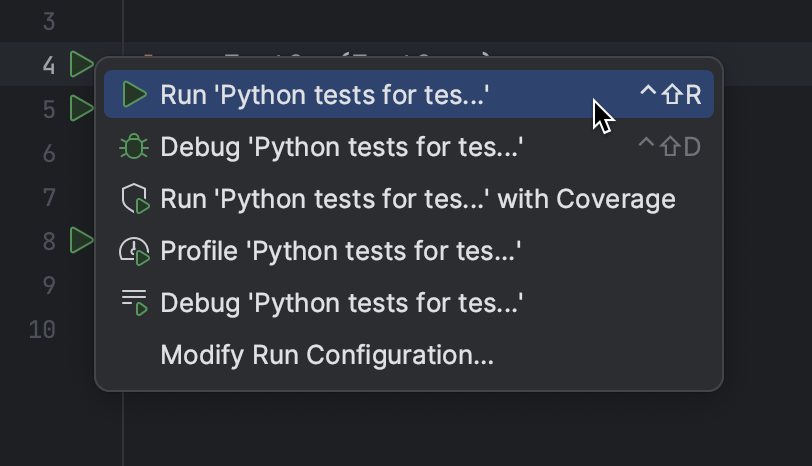Click line number 3 in the gutter
812x466 pixels.
pos(49,21)
